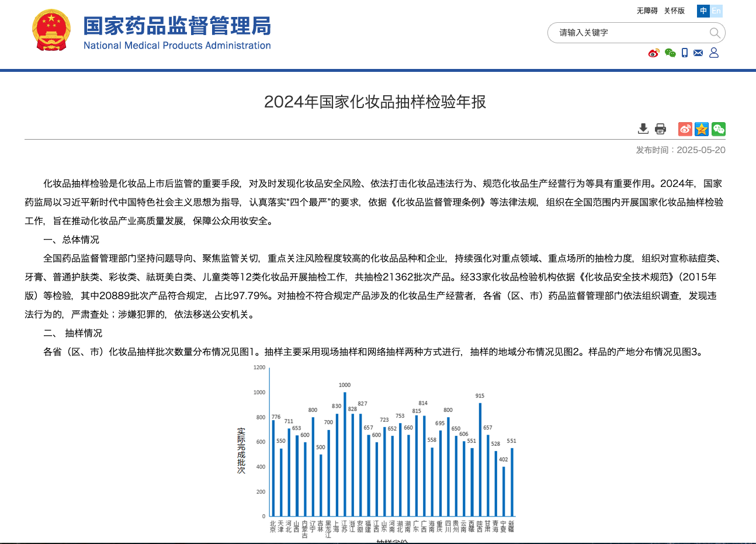Share article to Weibo red button
This screenshot has width=756, height=544.
coord(685,129)
